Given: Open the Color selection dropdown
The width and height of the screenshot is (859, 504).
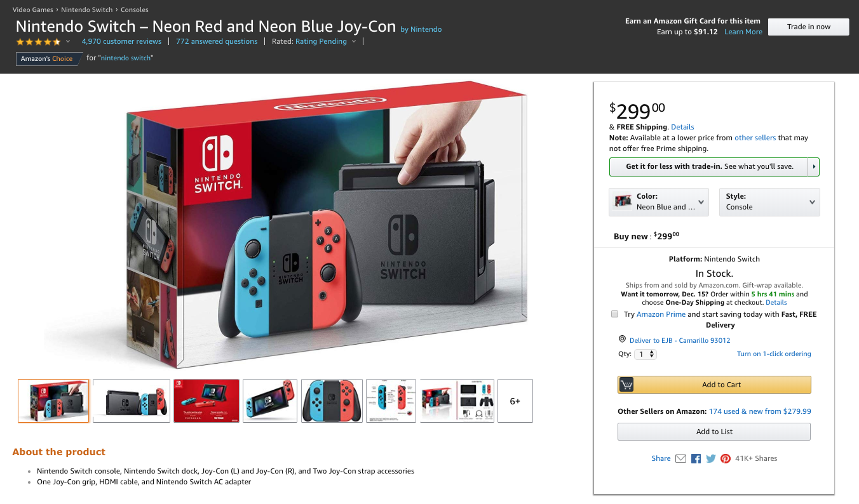Looking at the screenshot, I should point(658,202).
